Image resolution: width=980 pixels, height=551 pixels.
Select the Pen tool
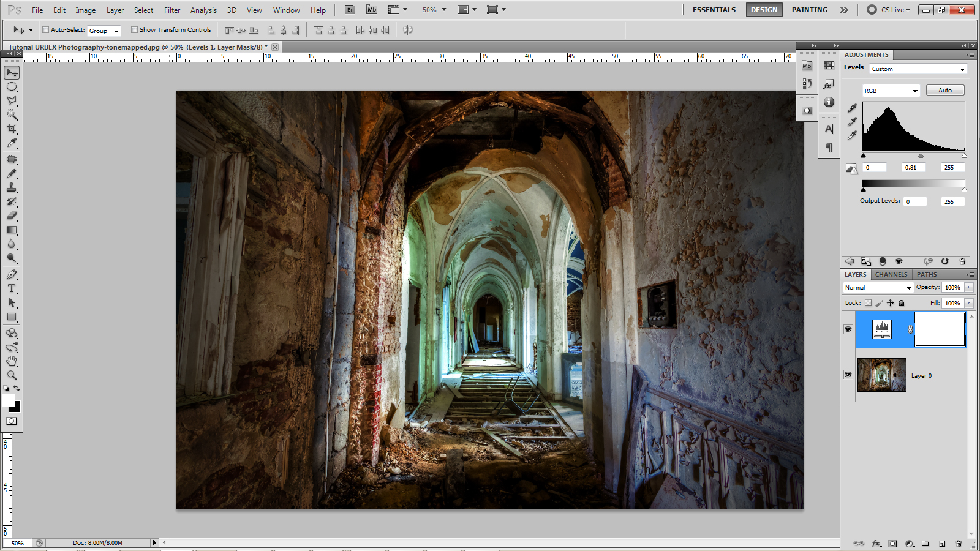pyautogui.click(x=12, y=274)
